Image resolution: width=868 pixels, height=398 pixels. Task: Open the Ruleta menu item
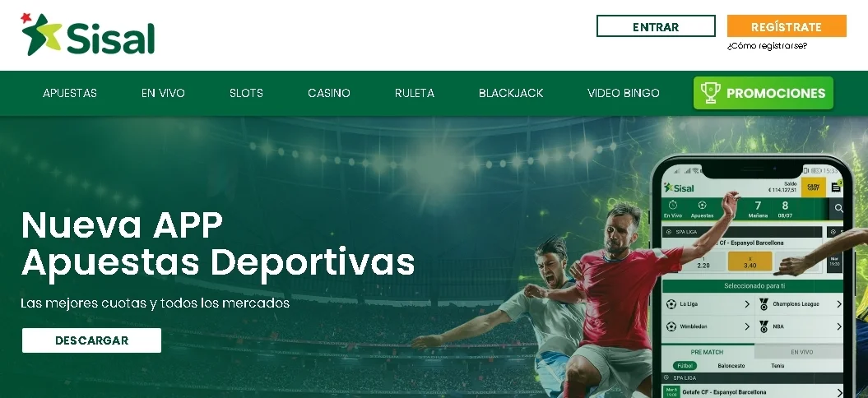(415, 93)
